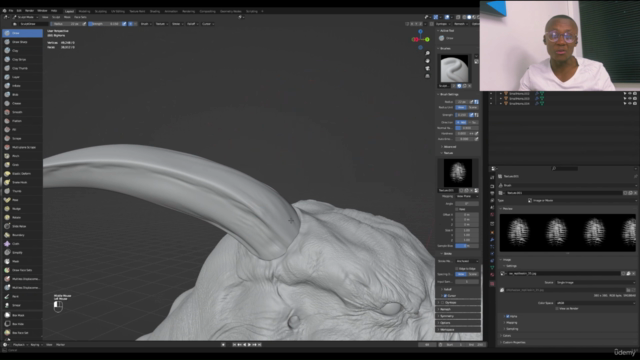This screenshot has width=640, height=360.
Task: Open the Sculpt Mode dropdown
Action: tap(24, 17)
